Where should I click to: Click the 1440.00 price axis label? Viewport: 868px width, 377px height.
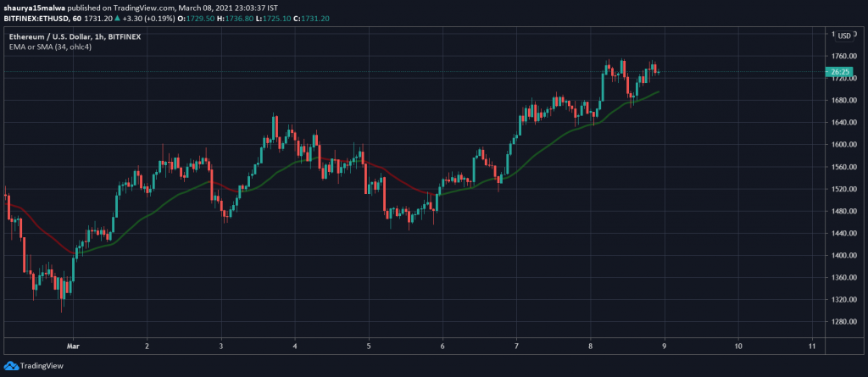tap(842, 233)
